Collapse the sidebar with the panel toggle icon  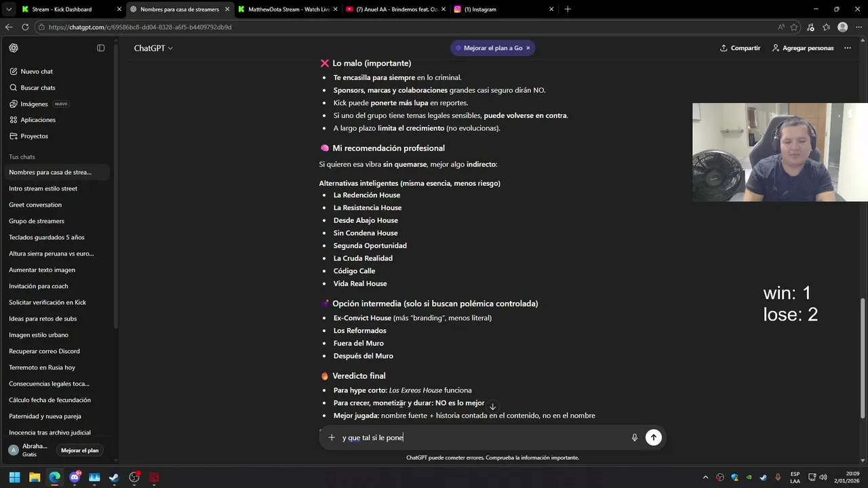point(101,48)
